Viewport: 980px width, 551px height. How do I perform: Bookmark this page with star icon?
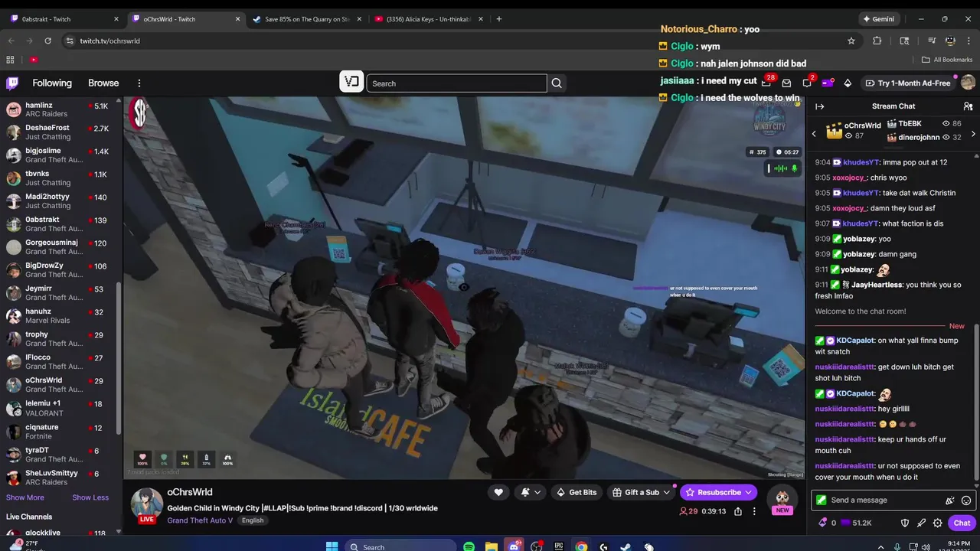[x=851, y=41]
